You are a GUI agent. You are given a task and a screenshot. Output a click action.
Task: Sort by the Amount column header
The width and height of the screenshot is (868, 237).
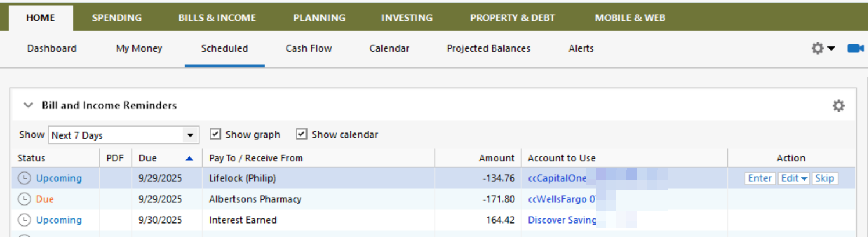pyautogui.click(x=496, y=158)
